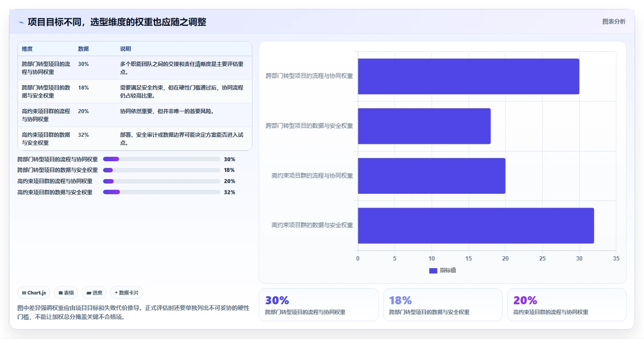Click the 20% value beside the progress bar

coord(229,181)
